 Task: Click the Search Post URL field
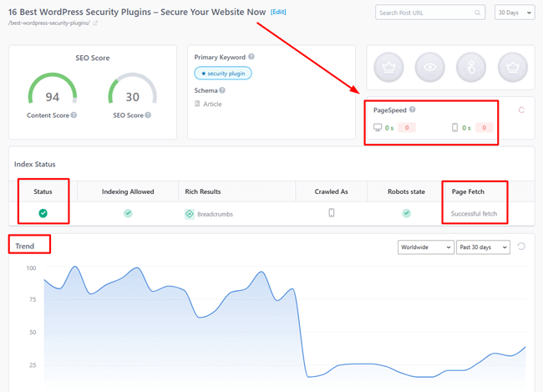(x=424, y=13)
